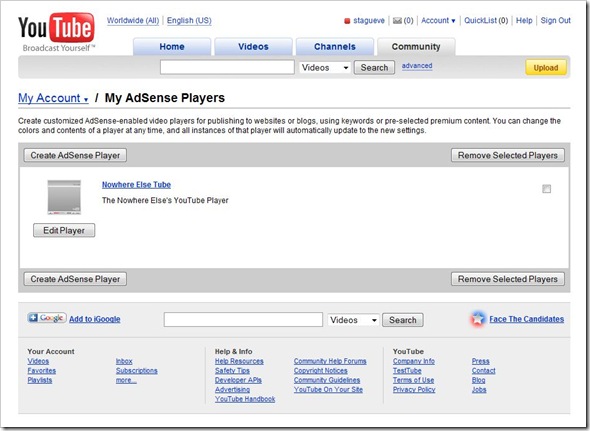
Task: Click the Face The Candidates star icon
Action: tap(478, 319)
